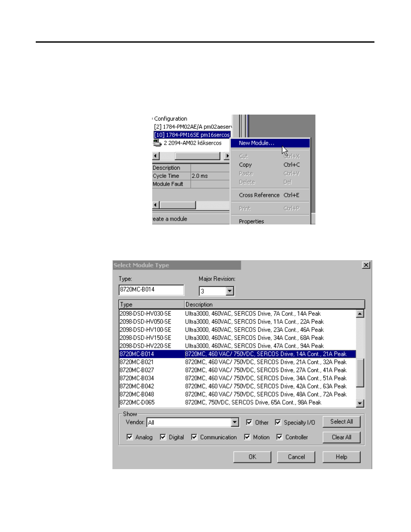This screenshot has width=411, height=532.
Task: Click the Configuration tree root label
Action: pos(171,118)
